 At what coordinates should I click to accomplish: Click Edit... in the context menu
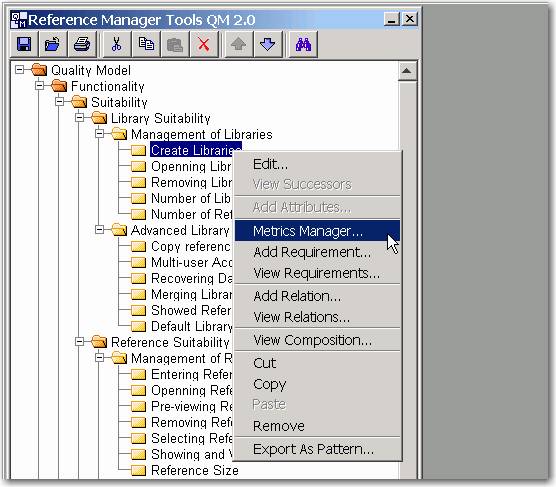coord(270,164)
